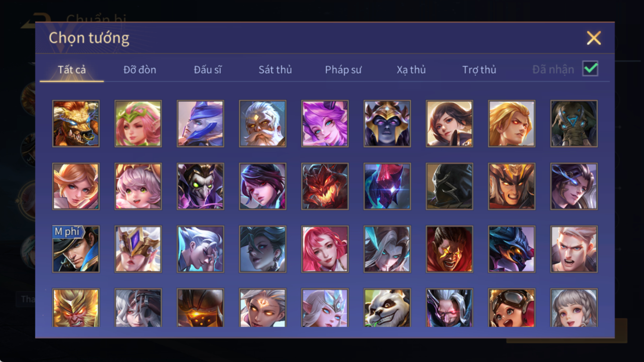The width and height of the screenshot is (644, 362).
Task: Select the goggles-wearing pilot girl hero
Action: coord(511,308)
